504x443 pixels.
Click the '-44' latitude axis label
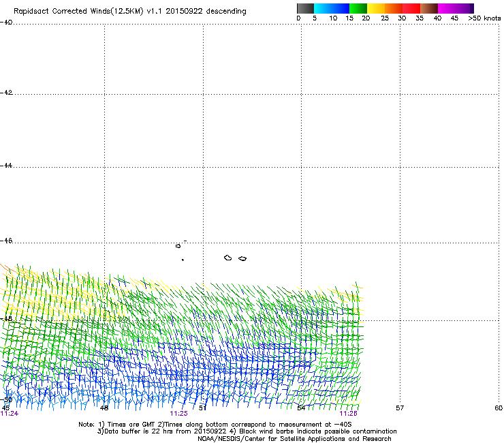pos(6,166)
